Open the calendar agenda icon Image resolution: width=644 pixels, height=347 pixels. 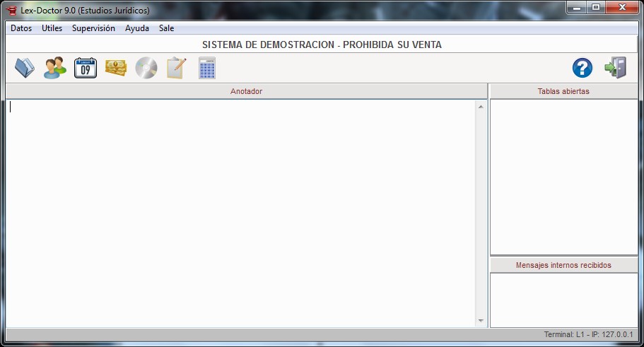tap(86, 68)
